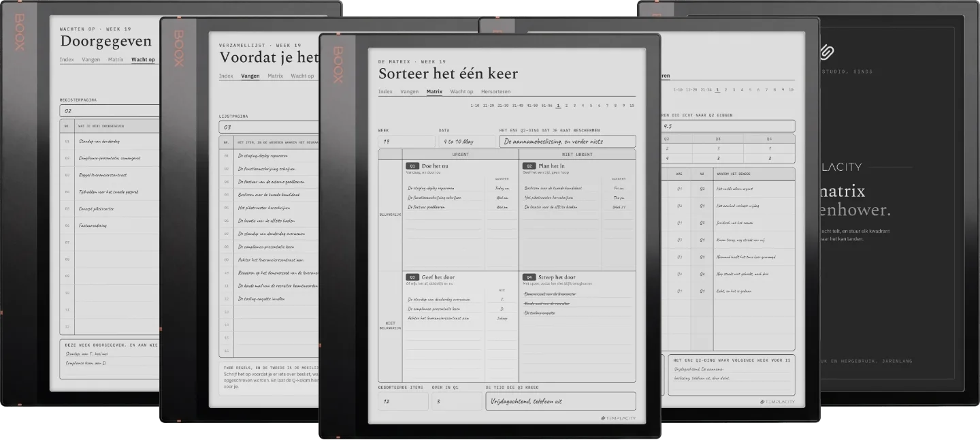Click the Week field showing 19
This screenshot has width=980, height=440.
pyautogui.click(x=406, y=142)
